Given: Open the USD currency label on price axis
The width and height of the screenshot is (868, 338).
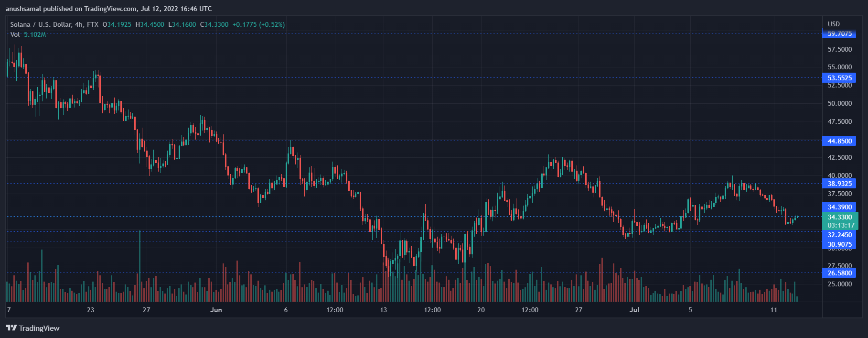Looking at the screenshot, I should 834,24.
